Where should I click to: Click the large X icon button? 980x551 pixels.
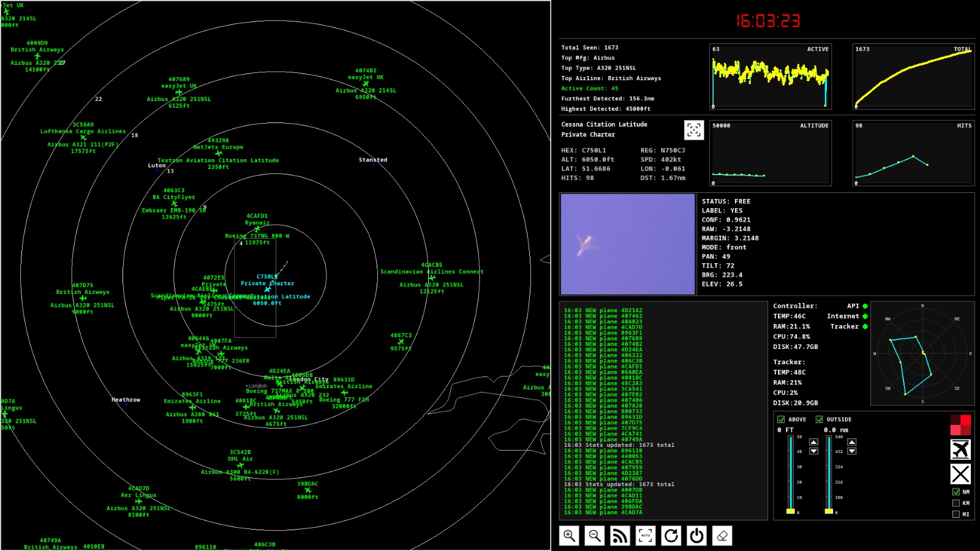960,474
